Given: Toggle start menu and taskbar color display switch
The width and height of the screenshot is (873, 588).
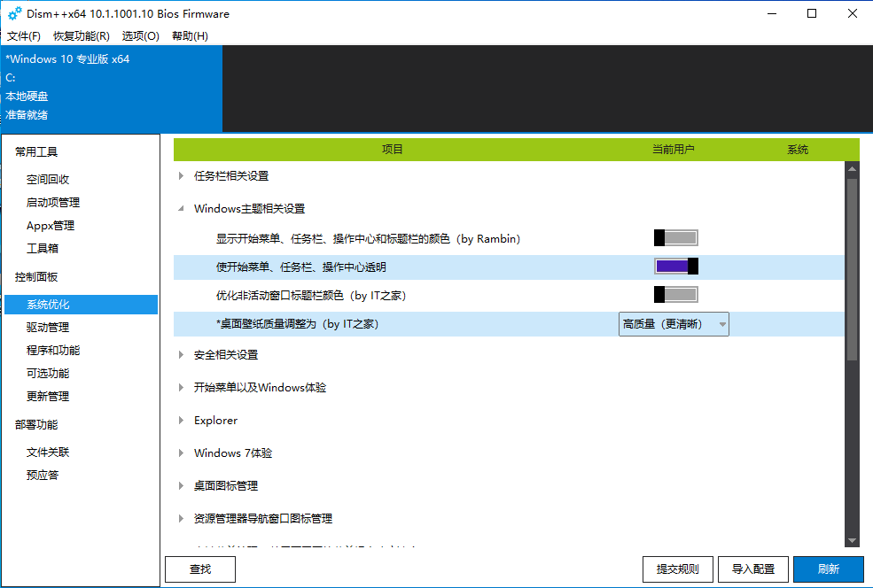Looking at the screenshot, I should pyautogui.click(x=676, y=238).
